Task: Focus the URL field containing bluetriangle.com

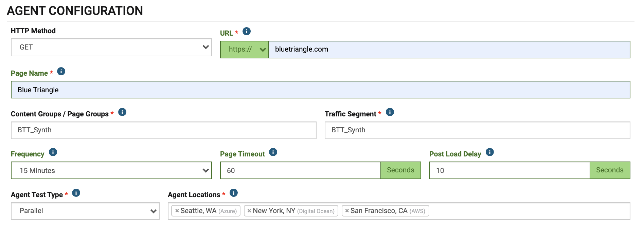Action: coord(449,50)
